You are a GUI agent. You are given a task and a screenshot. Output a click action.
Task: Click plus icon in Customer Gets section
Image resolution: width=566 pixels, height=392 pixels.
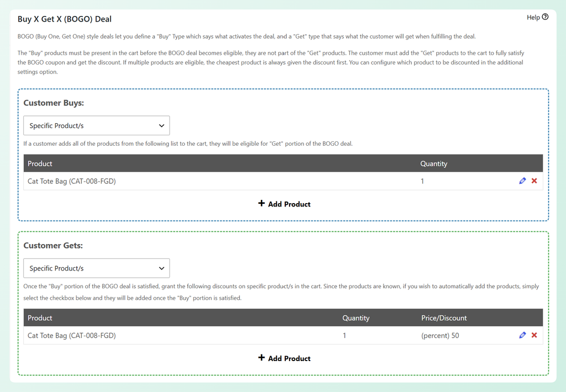pos(261,358)
